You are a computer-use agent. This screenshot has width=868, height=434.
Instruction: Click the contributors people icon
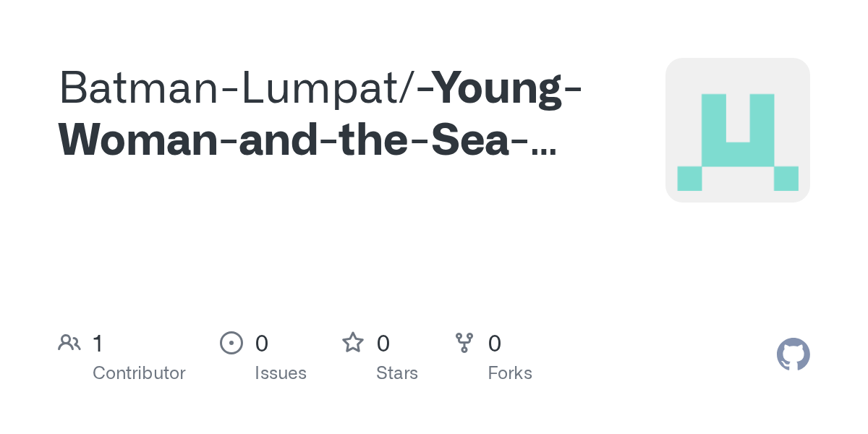coord(69,343)
